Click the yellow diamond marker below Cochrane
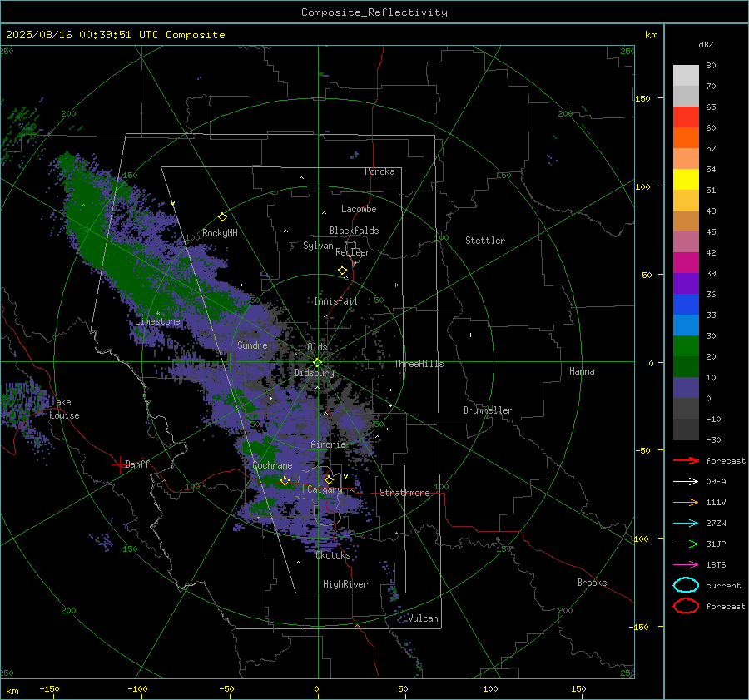 285,481
